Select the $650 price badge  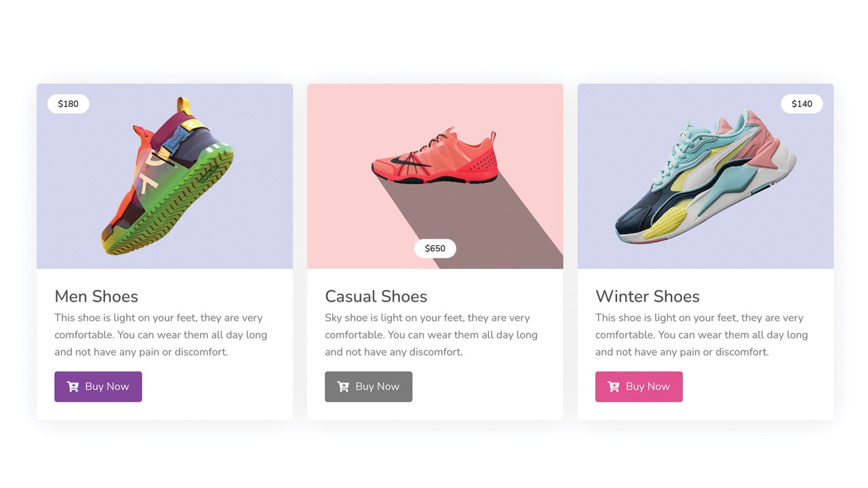[x=435, y=248]
